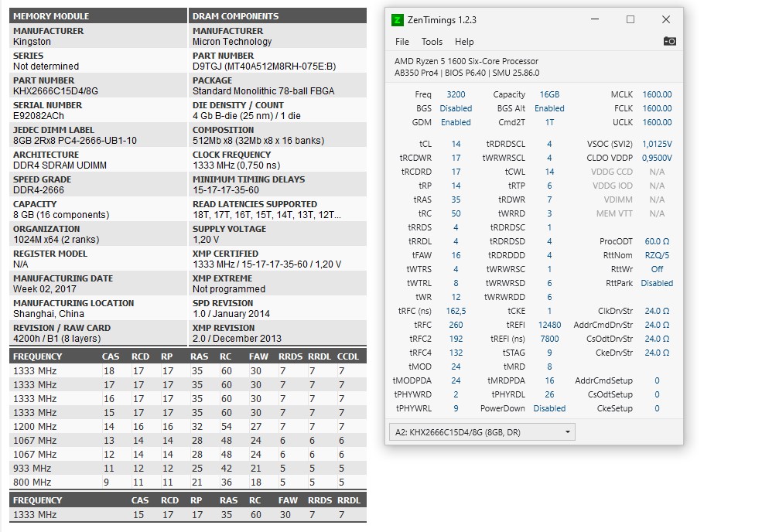Click the module part number KHX2666C15D4/8G

[x=56, y=91]
